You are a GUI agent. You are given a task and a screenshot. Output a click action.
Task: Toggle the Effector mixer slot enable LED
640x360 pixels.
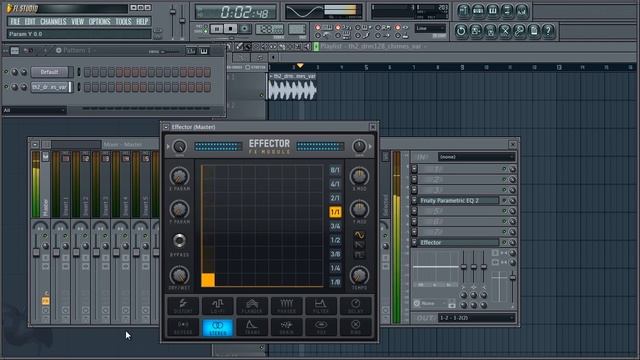[x=504, y=242]
